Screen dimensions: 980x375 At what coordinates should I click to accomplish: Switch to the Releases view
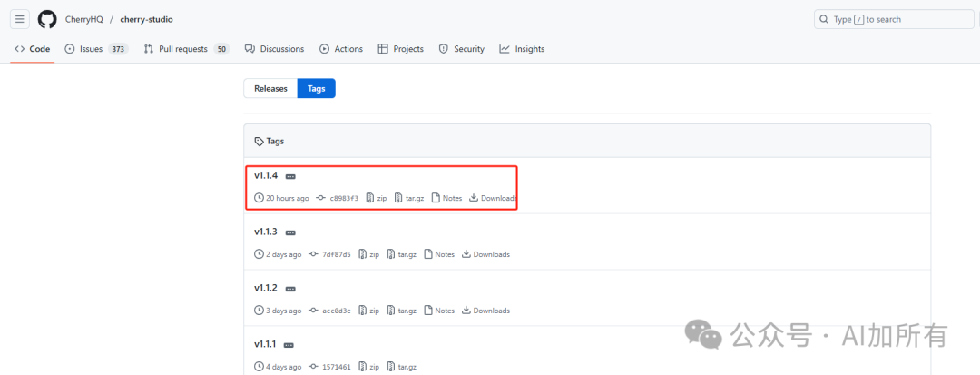coord(270,89)
